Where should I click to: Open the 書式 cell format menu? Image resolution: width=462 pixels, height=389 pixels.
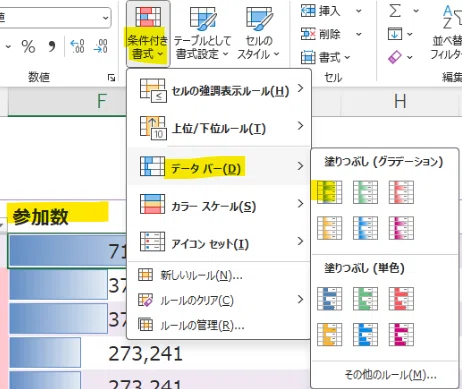click(325, 57)
